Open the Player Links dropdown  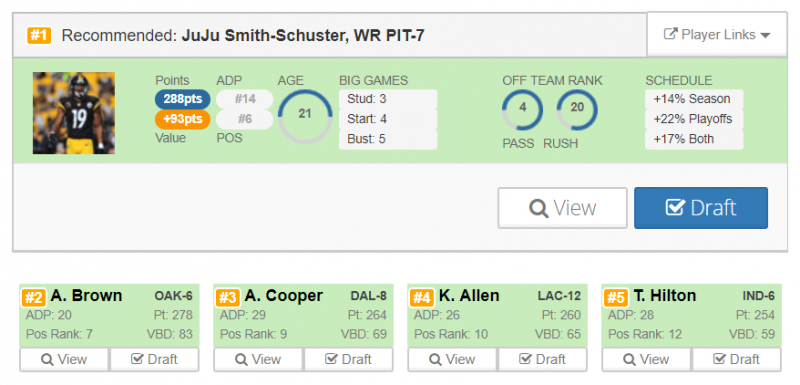click(x=717, y=35)
